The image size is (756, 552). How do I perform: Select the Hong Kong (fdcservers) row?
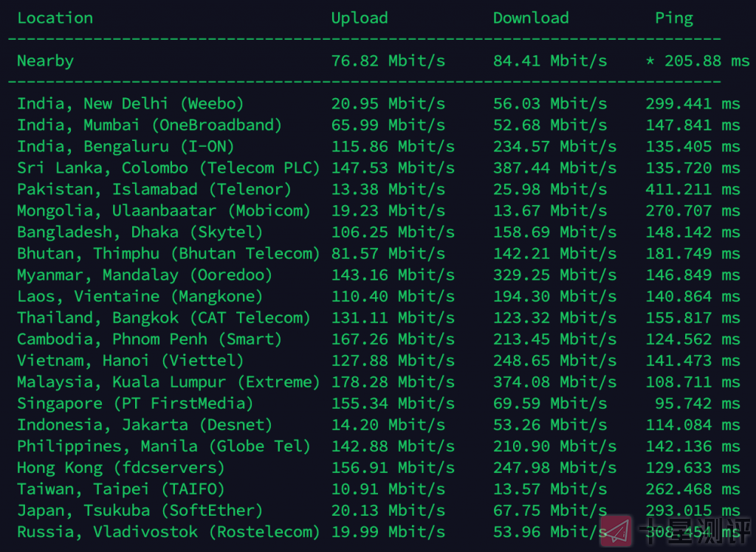120,468
